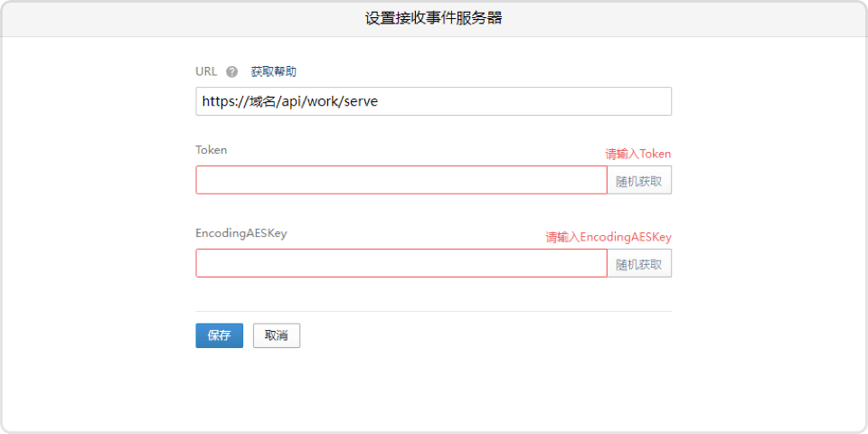Focus the empty EncodingAESKey input box
This screenshot has width=868, height=434.
(x=401, y=263)
